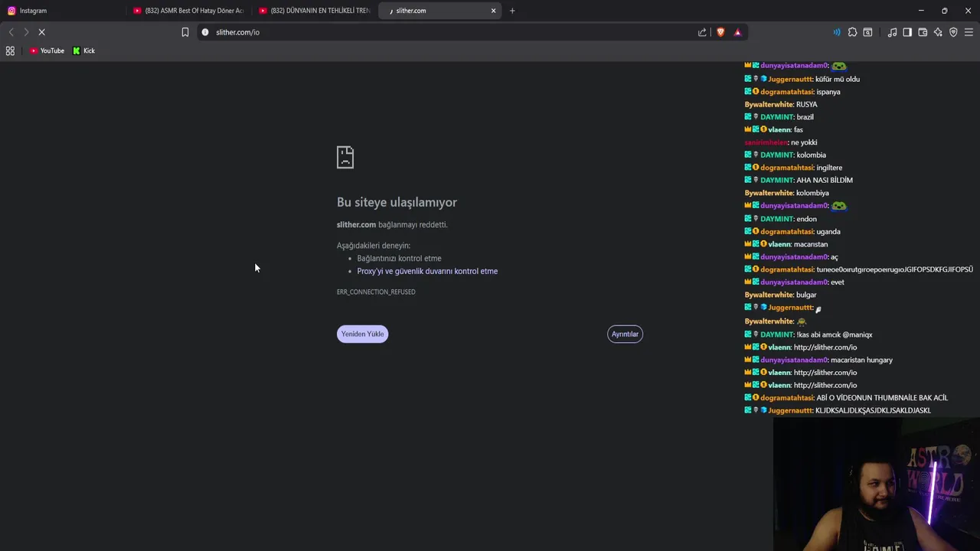This screenshot has height=551, width=980.
Task: Open the apps grid icon on bookmarks bar
Action: 10,51
